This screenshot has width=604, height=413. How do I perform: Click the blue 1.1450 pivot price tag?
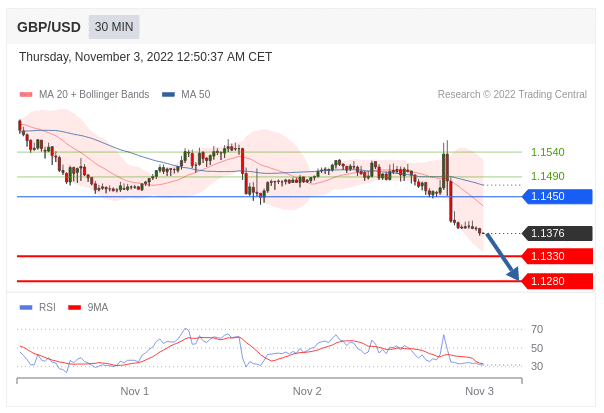(x=557, y=196)
